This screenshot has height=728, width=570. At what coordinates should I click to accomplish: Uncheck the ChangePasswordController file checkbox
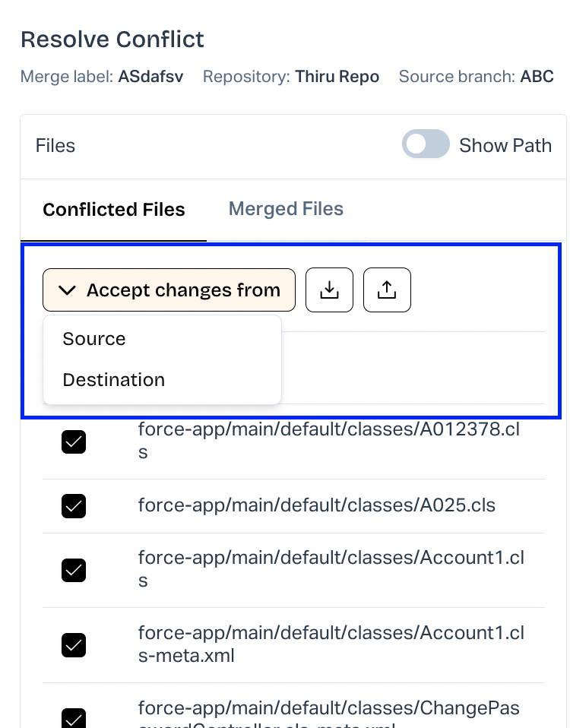[74, 718]
